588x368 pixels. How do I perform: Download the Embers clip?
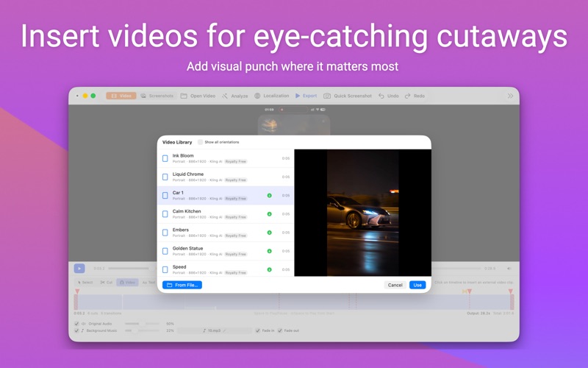click(x=269, y=233)
